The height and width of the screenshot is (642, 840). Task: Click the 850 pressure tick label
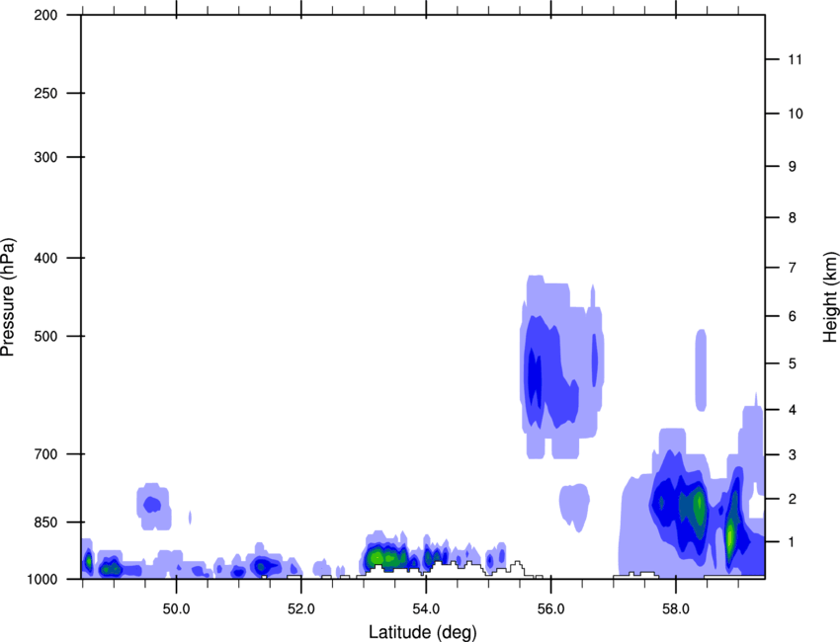pos(45,522)
